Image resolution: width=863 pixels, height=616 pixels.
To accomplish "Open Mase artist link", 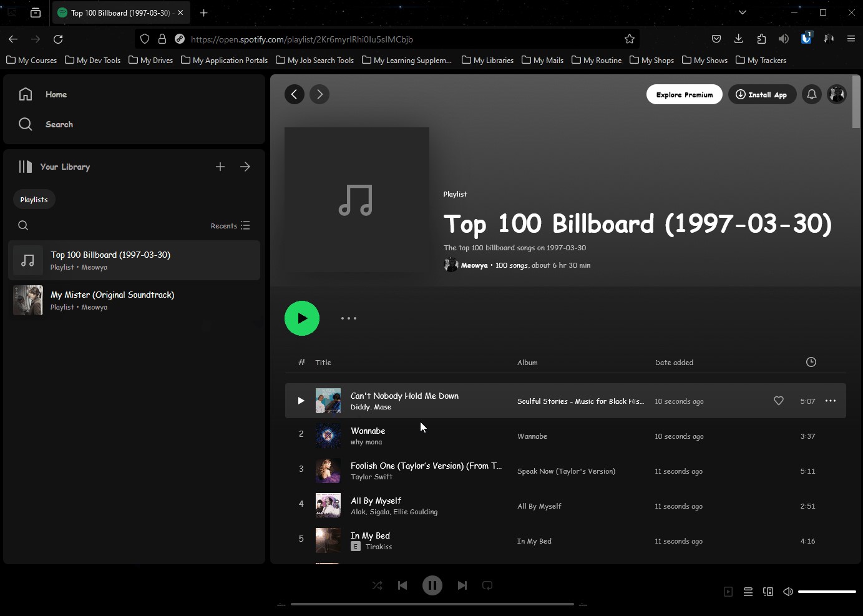I will point(383,407).
